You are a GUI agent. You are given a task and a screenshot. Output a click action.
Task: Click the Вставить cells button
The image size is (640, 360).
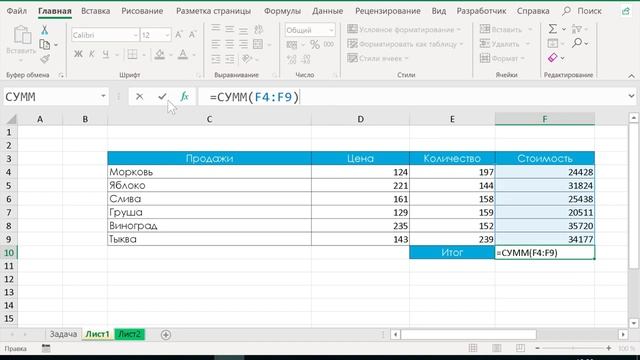tap(506, 29)
